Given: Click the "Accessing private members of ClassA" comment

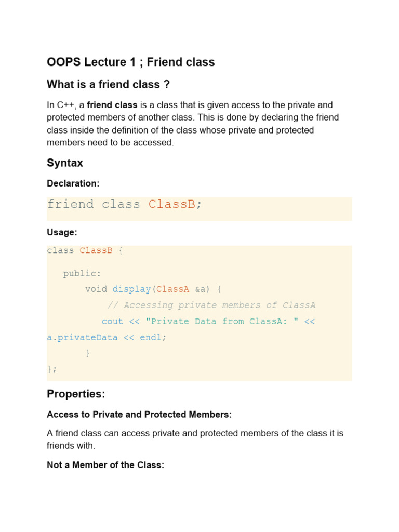Looking at the screenshot, I should coord(212,305).
